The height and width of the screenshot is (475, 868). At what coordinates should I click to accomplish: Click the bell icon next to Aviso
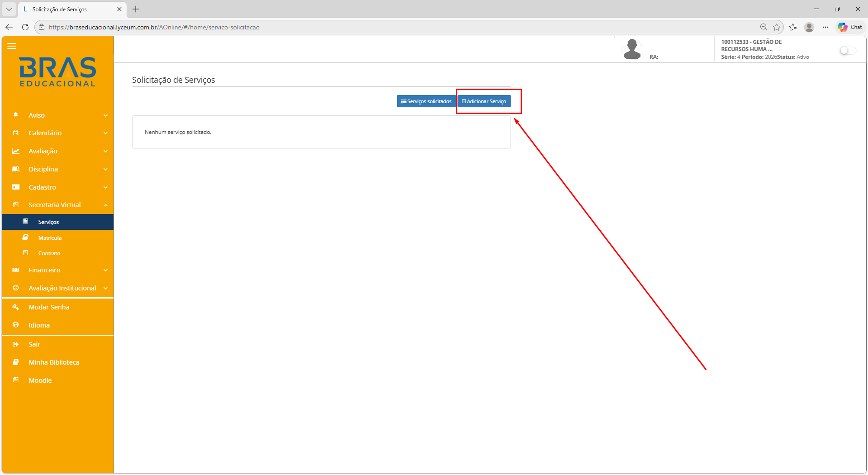pyautogui.click(x=16, y=115)
